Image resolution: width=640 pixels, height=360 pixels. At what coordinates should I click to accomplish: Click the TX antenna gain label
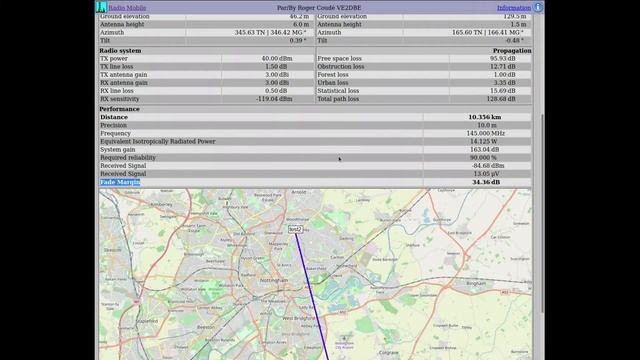[x=124, y=75]
